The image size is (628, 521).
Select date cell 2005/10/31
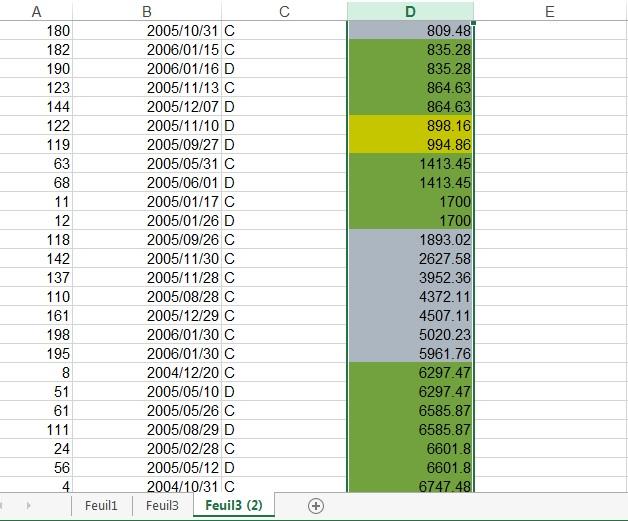tap(147, 30)
